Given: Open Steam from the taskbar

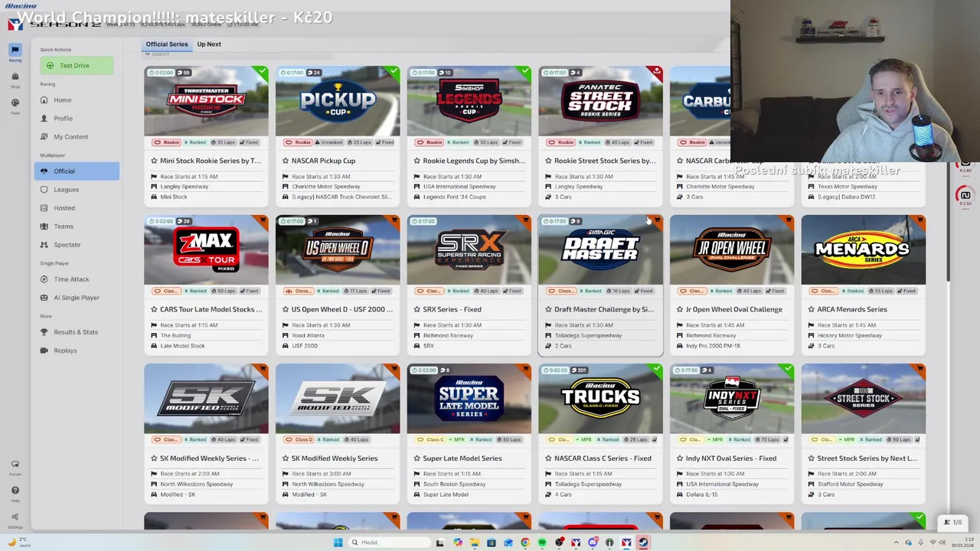Looking at the screenshot, I should click(x=643, y=543).
